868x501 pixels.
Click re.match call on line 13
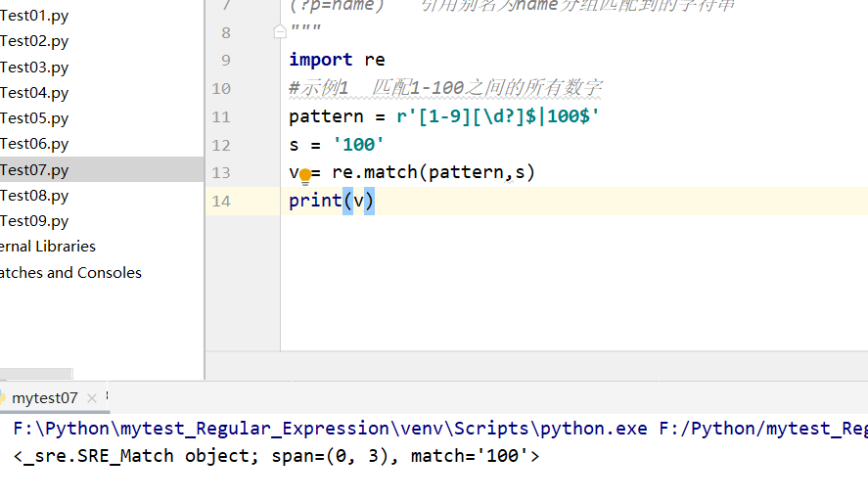coord(434,172)
